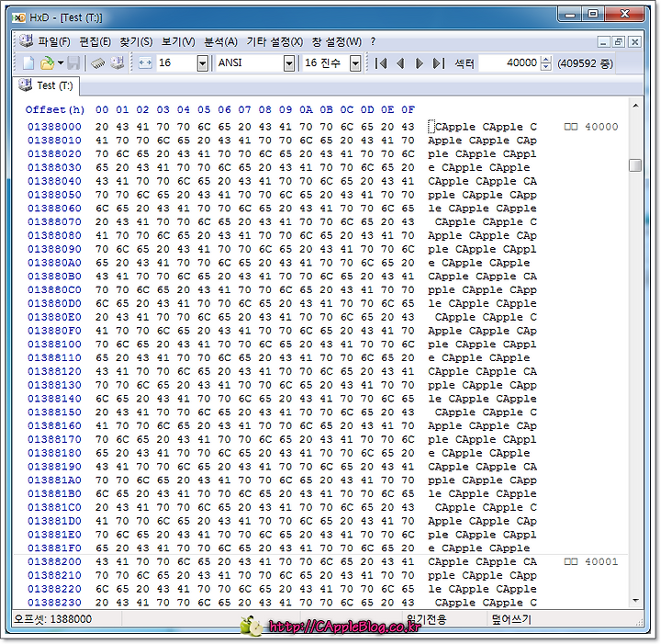Decrease sector number with down stepper

coord(545,67)
